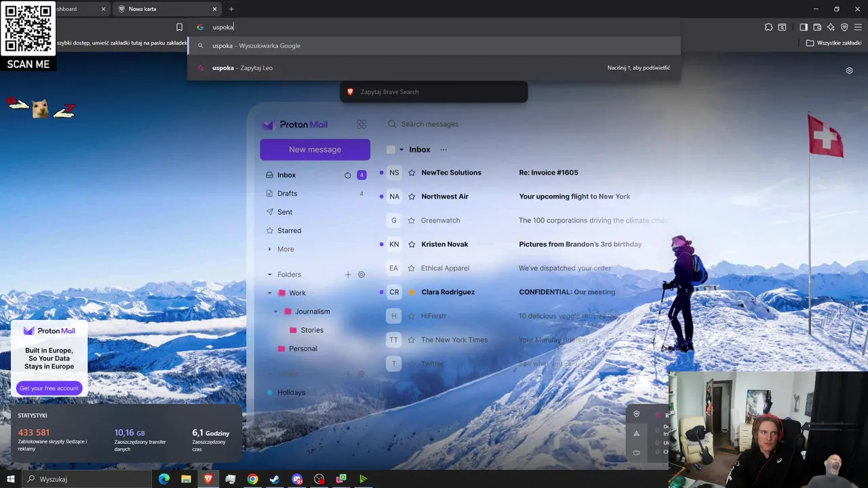This screenshot has height=488, width=868.
Task: Open the Brave VPN card shield icon
Action: coord(636,414)
